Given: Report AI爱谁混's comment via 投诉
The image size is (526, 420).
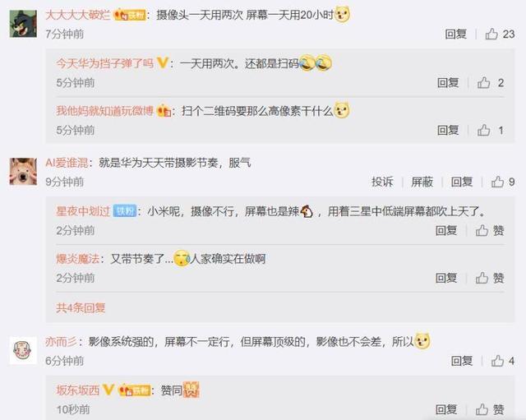Looking at the screenshot, I should click(x=382, y=182).
